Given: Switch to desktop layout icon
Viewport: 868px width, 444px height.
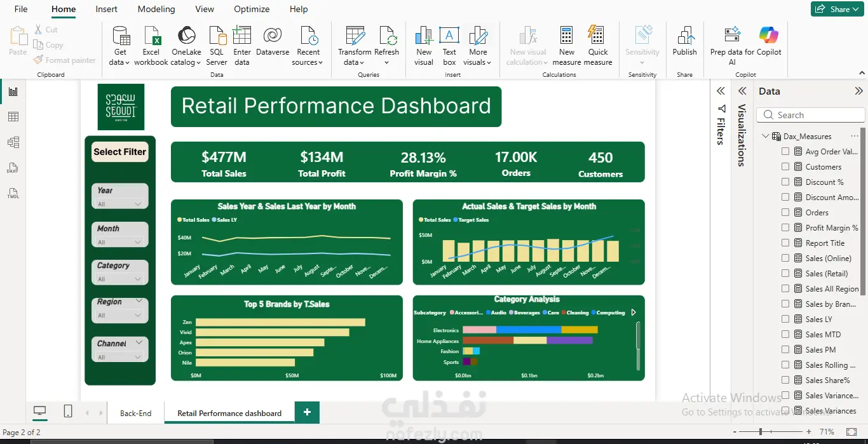Looking at the screenshot, I should pos(39,412).
